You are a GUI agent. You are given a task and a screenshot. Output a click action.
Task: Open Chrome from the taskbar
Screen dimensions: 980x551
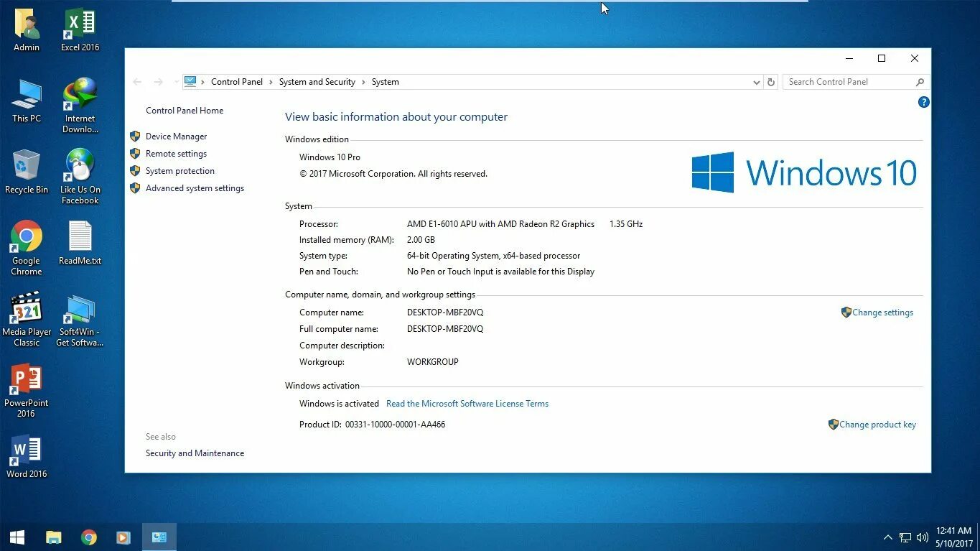[89, 537]
